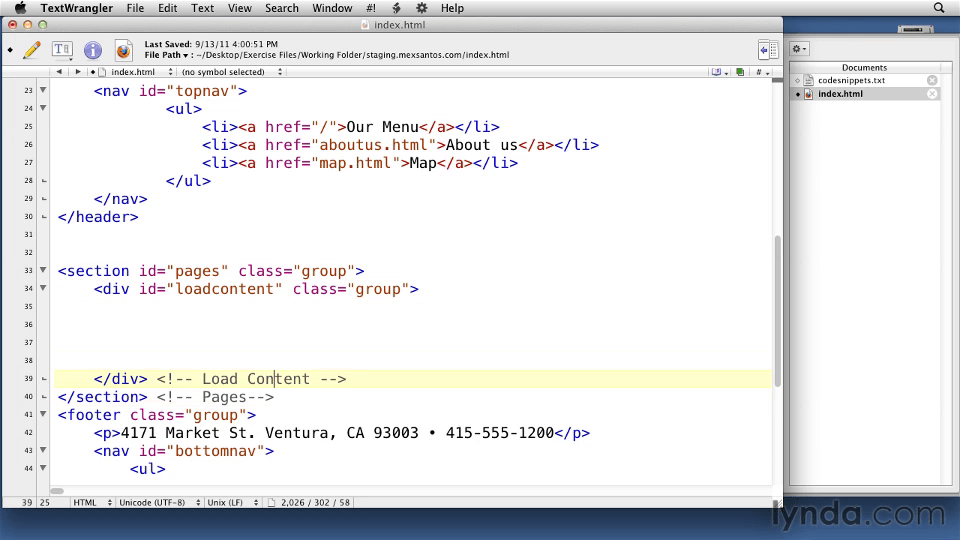Screen dimensions: 960x540
Task: Open the Search menu
Action: [x=282, y=8]
